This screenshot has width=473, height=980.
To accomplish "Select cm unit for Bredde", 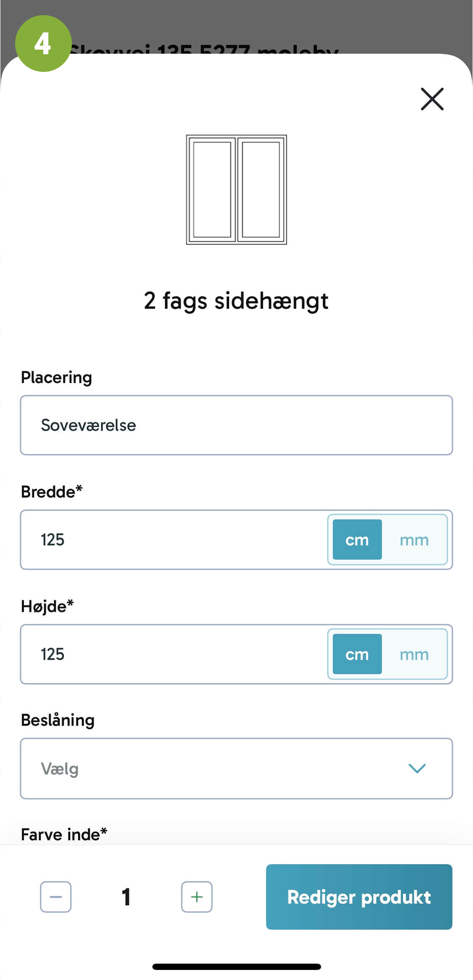I will [357, 539].
